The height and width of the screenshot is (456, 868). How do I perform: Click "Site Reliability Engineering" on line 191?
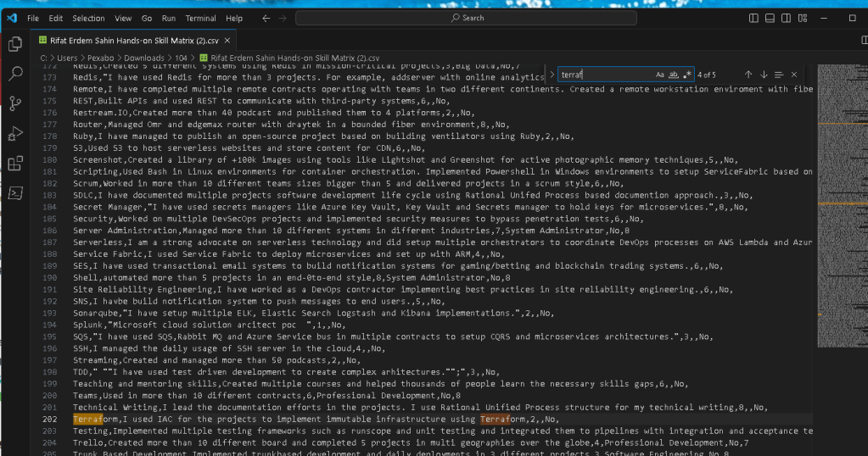(143, 289)
